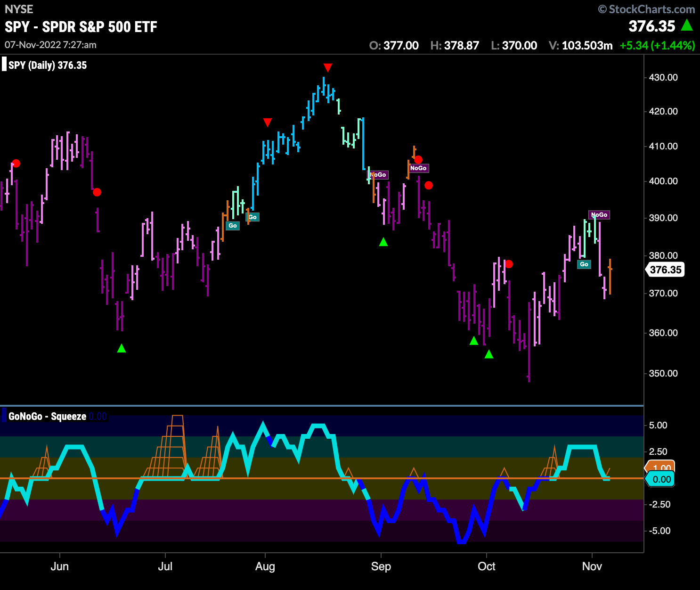Click the green up-triangle just right of the Oct tick
Screen dimensions: 700x590
(489, 354)
